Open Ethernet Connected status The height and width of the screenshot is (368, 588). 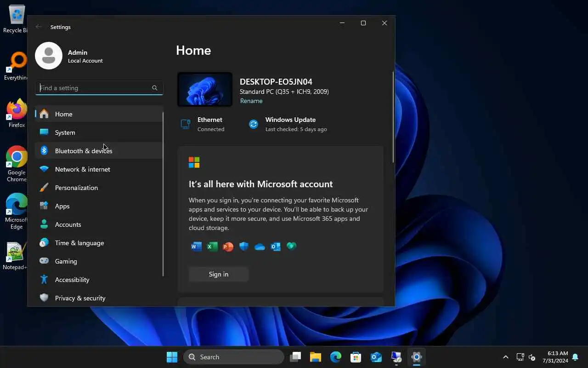point(203,124)
